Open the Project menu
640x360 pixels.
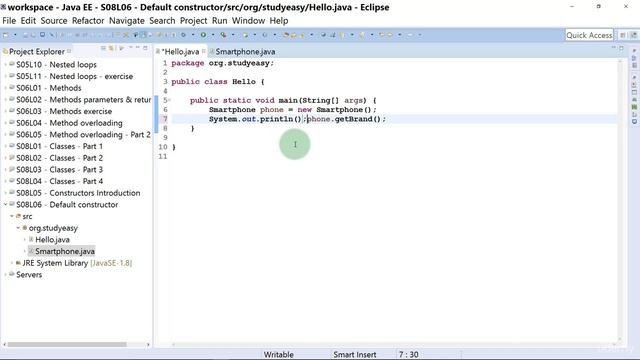193,21
